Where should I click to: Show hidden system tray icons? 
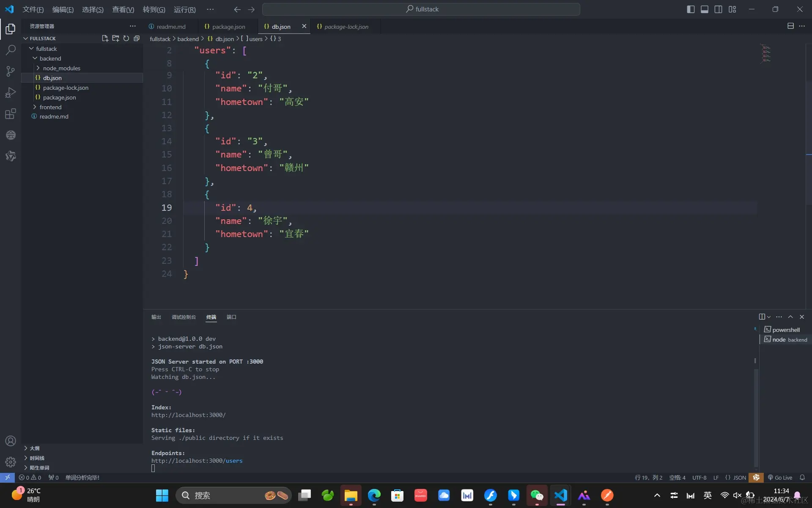coord(657,495)
